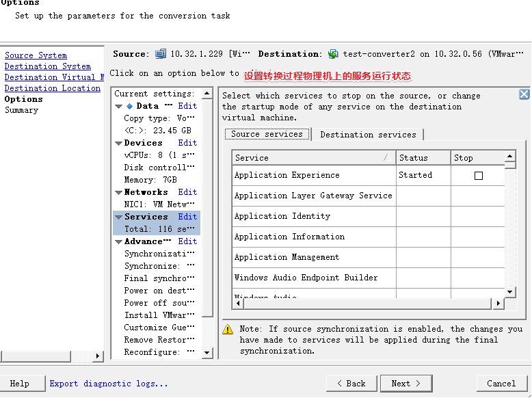
Task: Click the blue diamond icon beside Data
Action: point(129,107)
